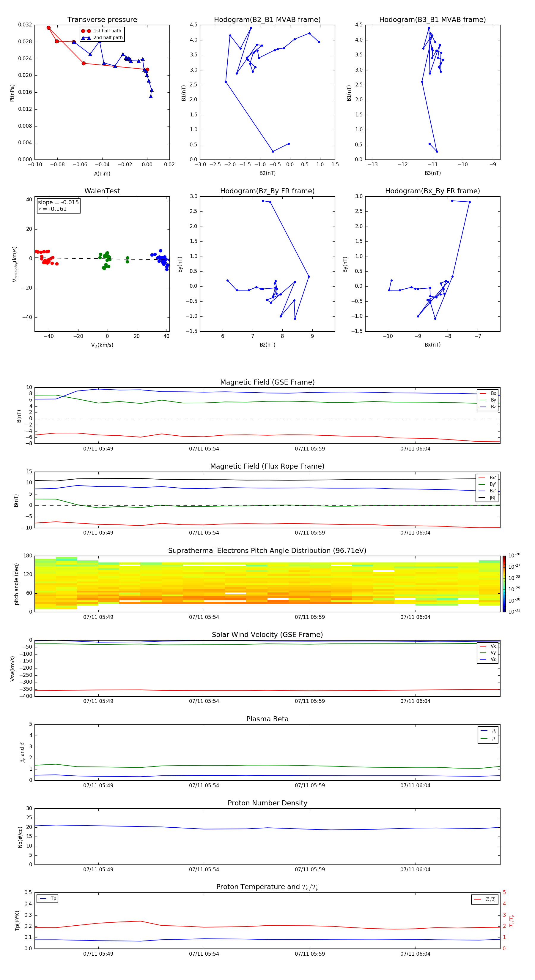The image size is (535, 980).
Task: Click the black |B| line sample in Flux Rope legend
Action: click(x=482, y=498)
